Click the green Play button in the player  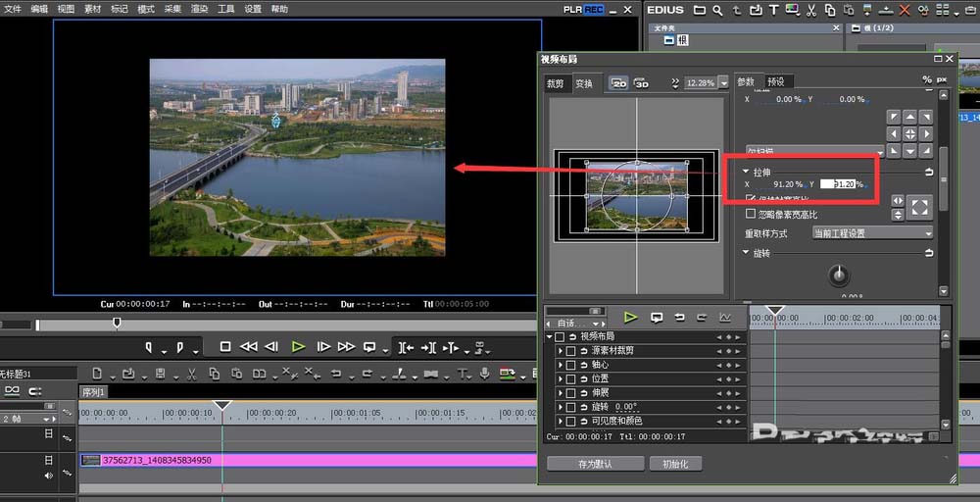click(298, 346)
